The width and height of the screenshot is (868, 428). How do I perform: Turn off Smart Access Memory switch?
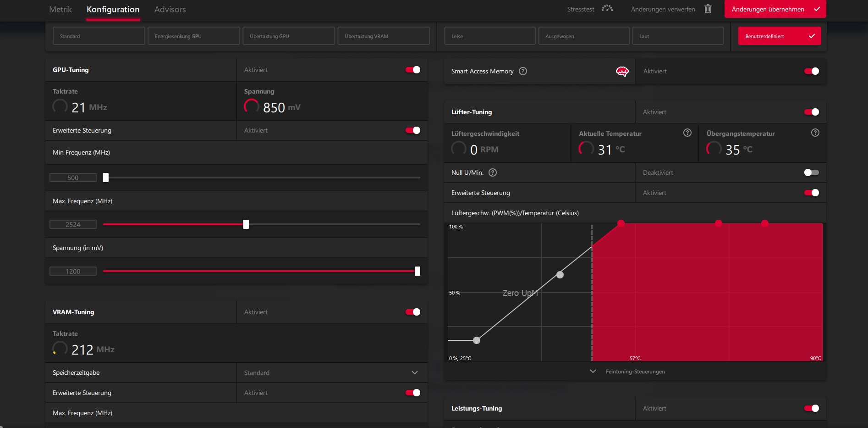click(812, 71)
